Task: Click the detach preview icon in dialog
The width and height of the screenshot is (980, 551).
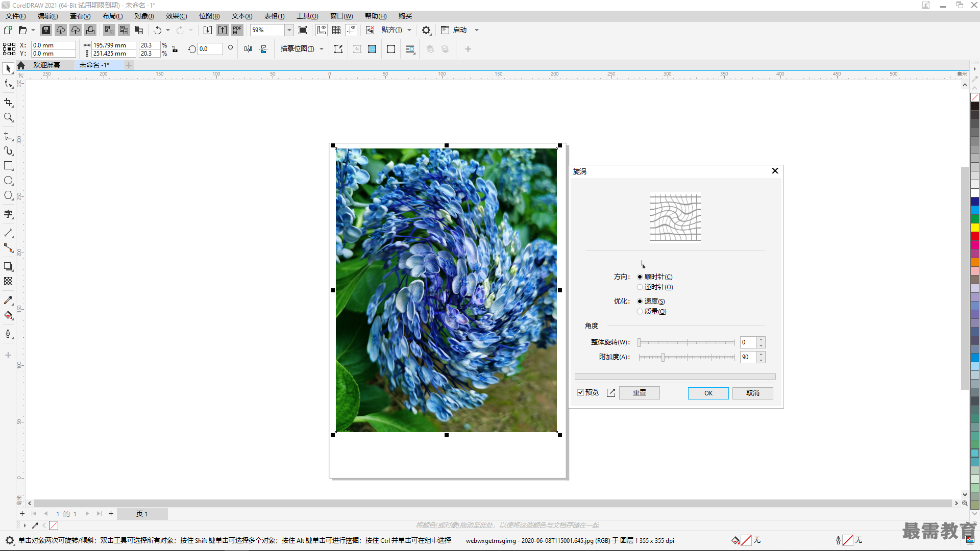Action: coord(611,392)
